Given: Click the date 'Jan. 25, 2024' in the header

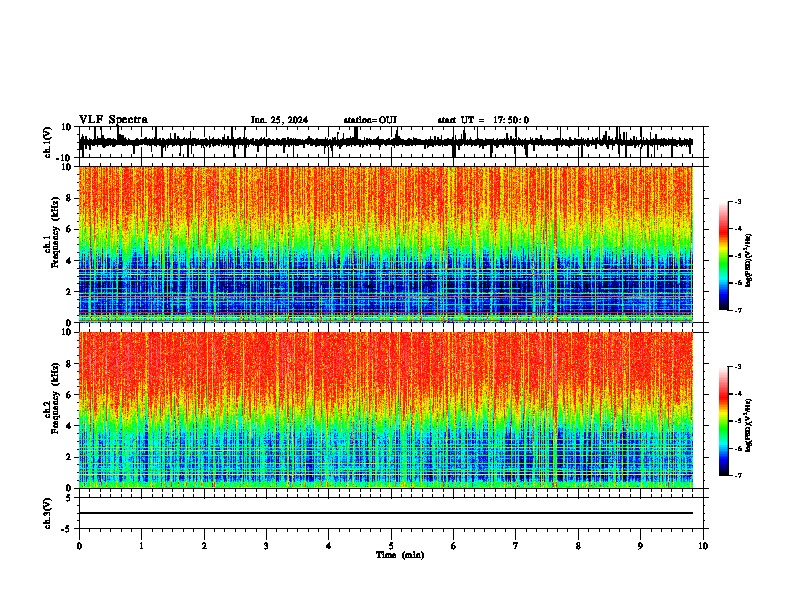Looking at the screenshot, I should pos(279,120).
